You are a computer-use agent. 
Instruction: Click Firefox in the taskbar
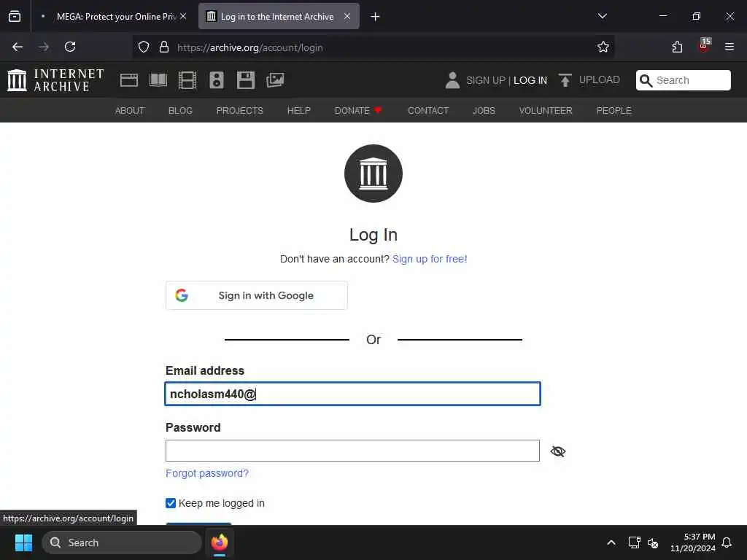pyautogui.click(x=220, y=542)
